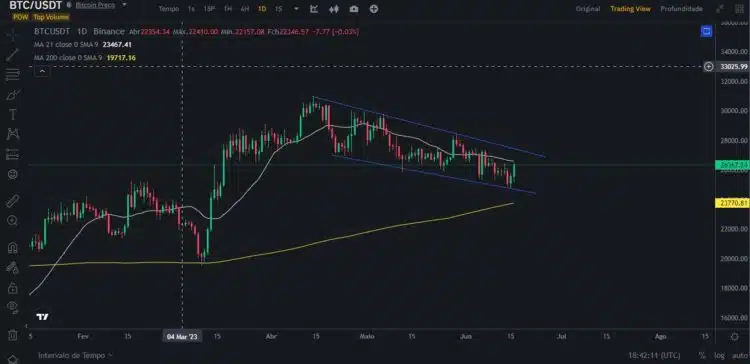Select the 15P time interval
This screenshot has width=750, height=364.
tap(209, 9)
